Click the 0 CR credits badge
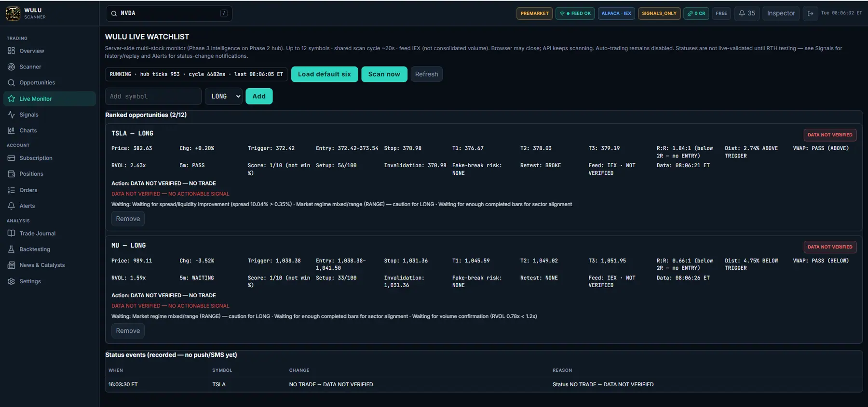 click(696, 13)
